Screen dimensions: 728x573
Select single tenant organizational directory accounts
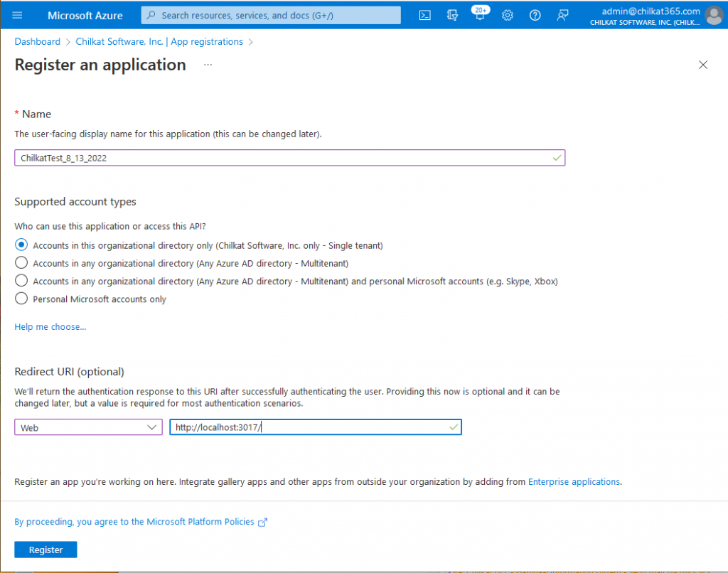tap(21, 245)
